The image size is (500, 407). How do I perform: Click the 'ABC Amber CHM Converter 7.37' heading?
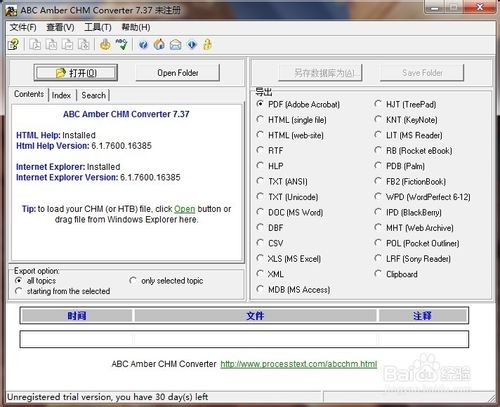tap(126, 114)
